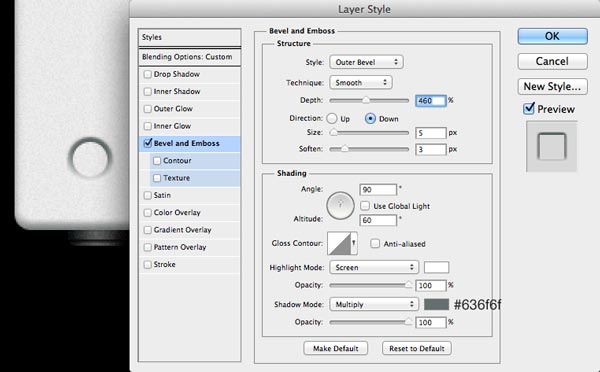Click the embossed circle on the canvas
Image resolution: width=600 pixels, height=372 pixels.
(x=90, y=158)
